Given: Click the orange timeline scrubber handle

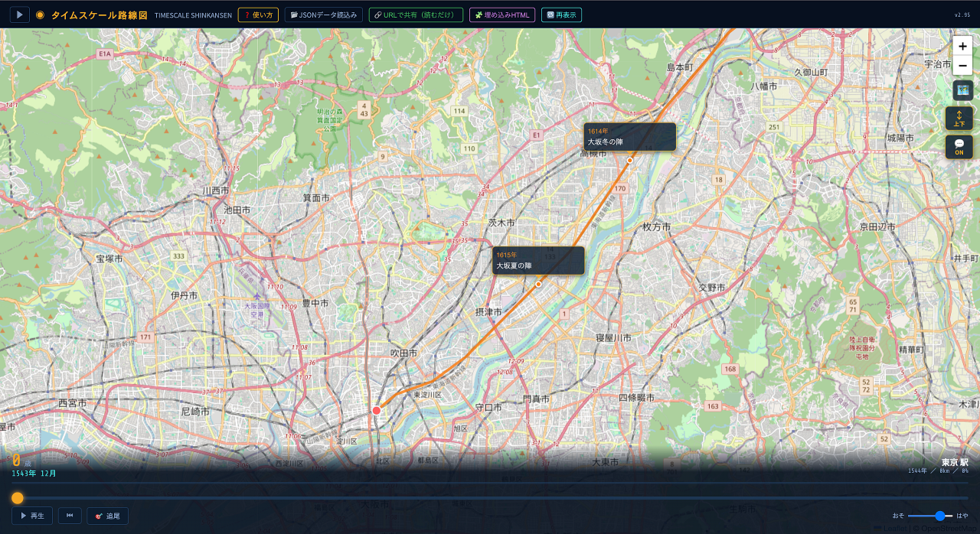Looking at the screenshot, I should [17, 498].
